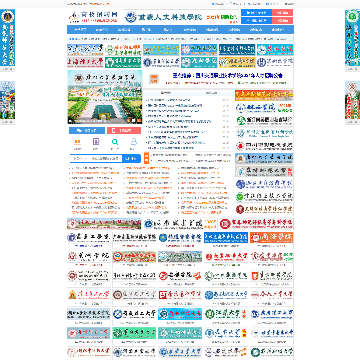
Task: Select the leftmost item in blue navigation bar
Action: (x=80, y=30)
